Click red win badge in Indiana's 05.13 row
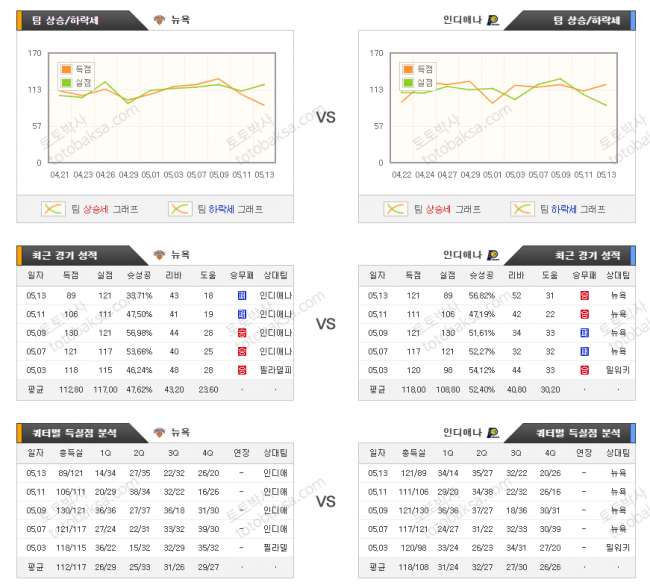The width and height of the screenshot is (650, 588). pyautogui.click(x=583, y=295)
